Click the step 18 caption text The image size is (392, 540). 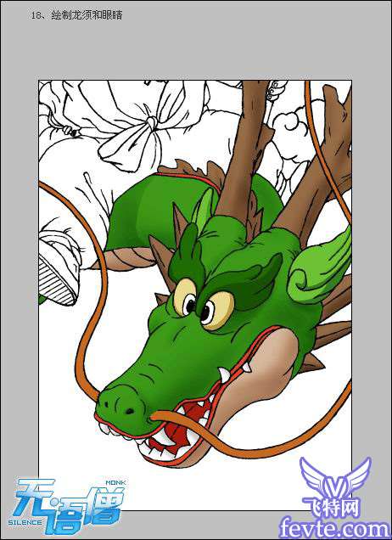(76, 15)
